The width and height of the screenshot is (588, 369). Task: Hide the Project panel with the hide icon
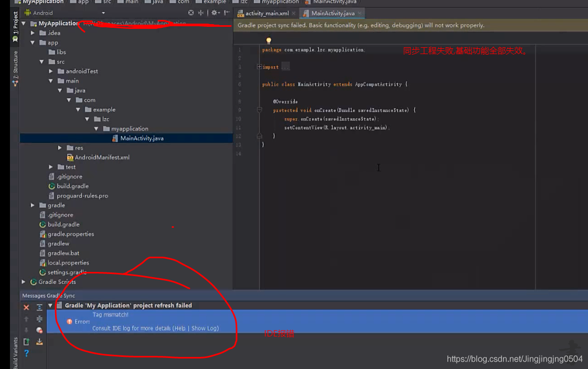(227, 13)
